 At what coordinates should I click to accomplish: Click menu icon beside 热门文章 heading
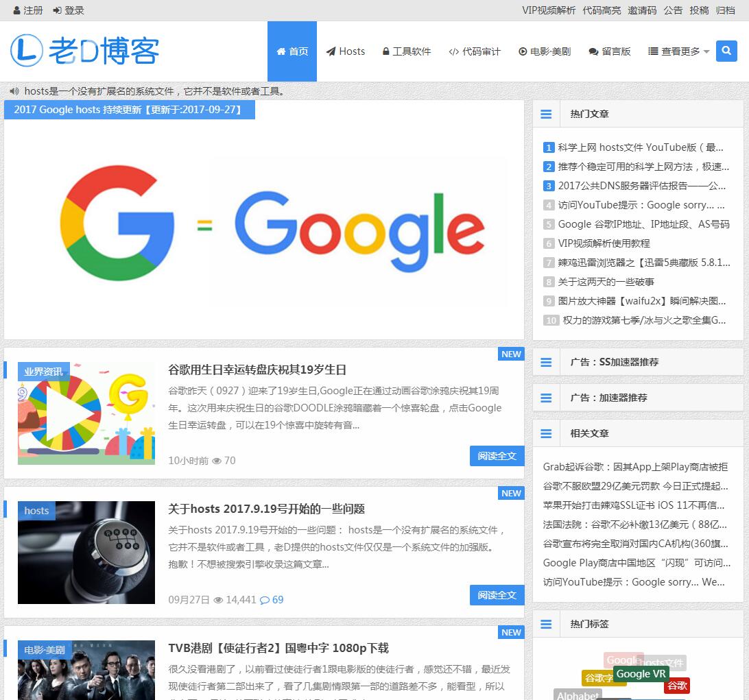point(546,114)
